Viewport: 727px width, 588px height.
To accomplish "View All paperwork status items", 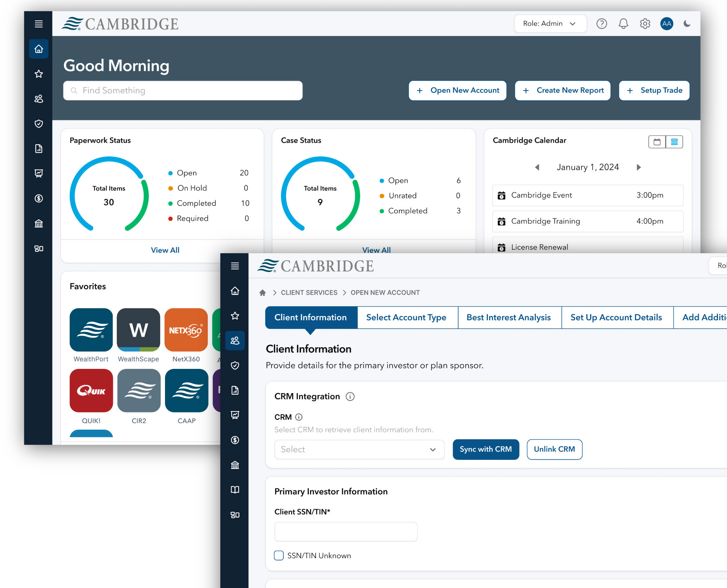I will (165, 250).
